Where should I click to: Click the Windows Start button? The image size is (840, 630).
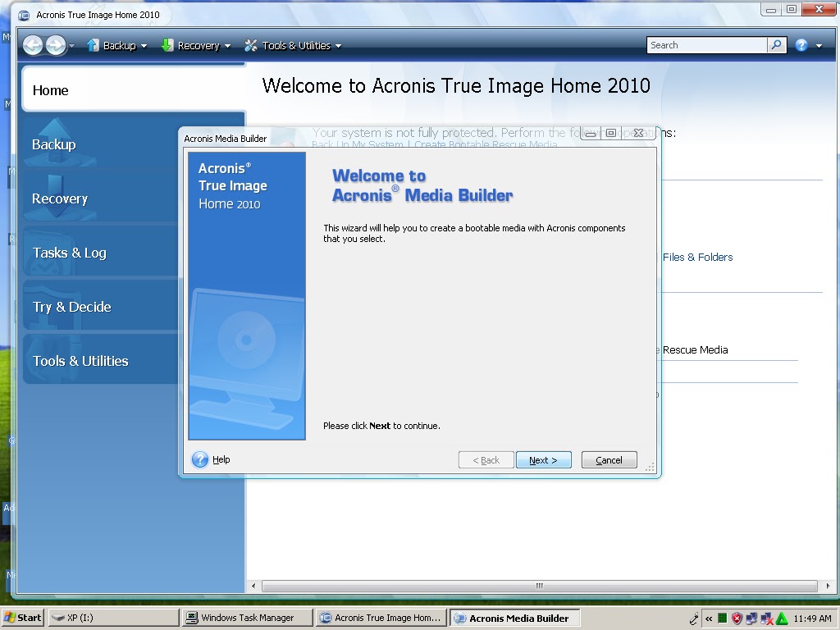point(24,618)
